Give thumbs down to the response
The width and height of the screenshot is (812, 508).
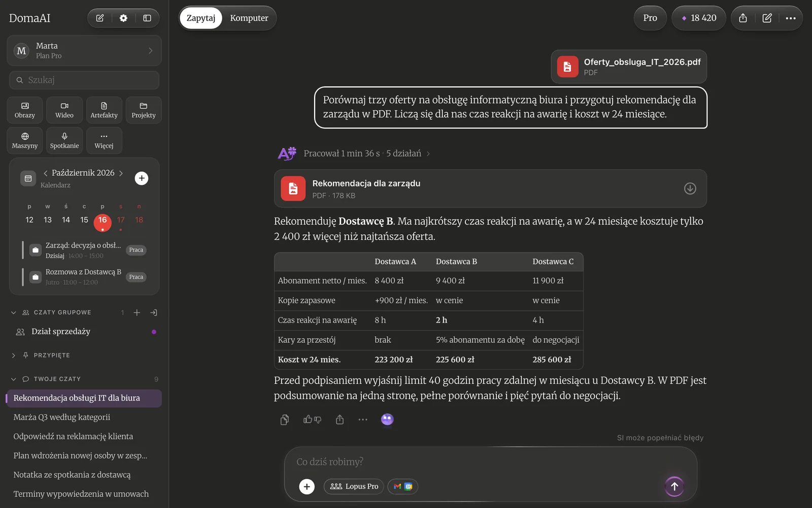tap(318, 420)
